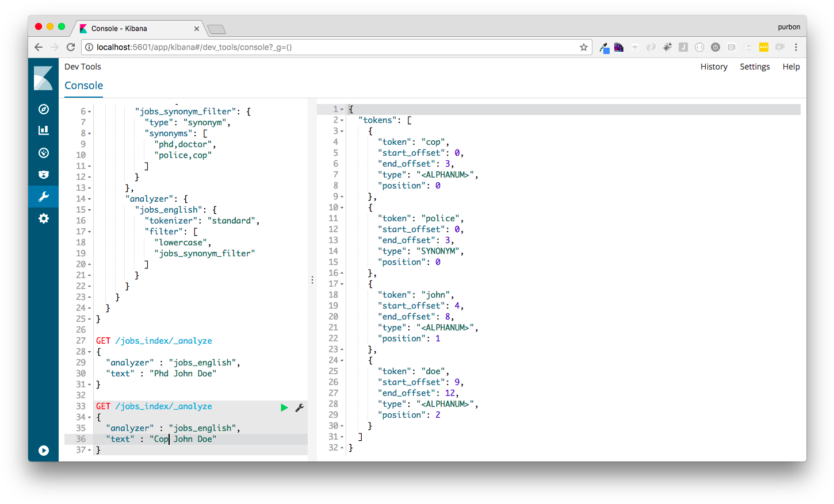
Task: Open the Help link
Action: coord(791,67)
